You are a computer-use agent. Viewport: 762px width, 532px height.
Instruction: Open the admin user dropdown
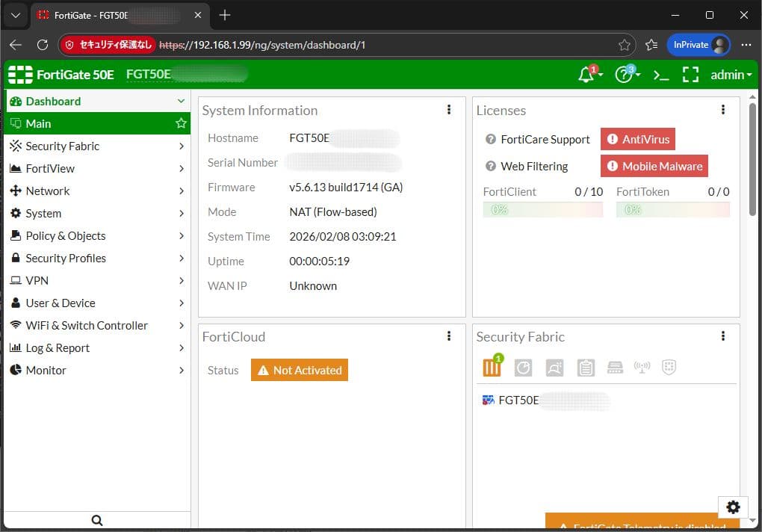(731, 75)
